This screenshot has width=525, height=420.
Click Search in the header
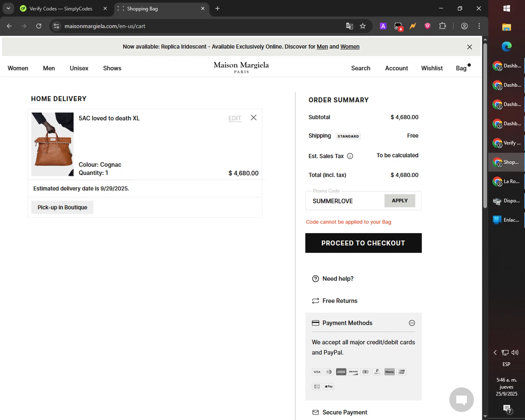click(361, 68)
